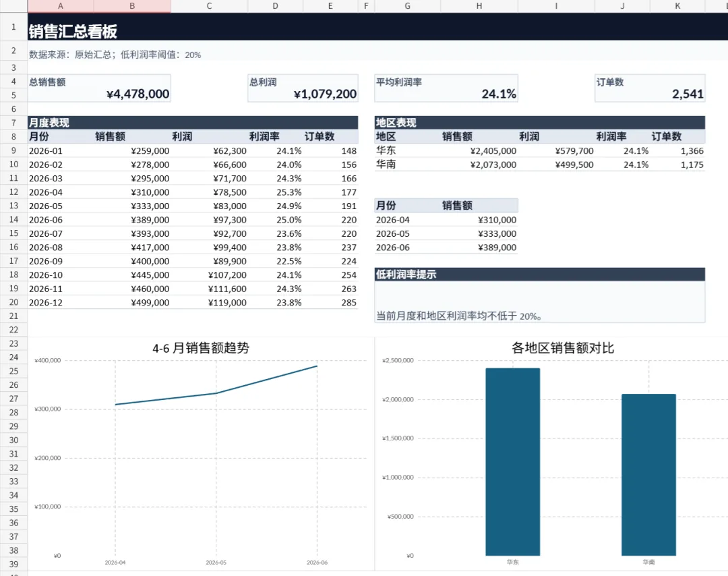This screenshot has width=728, height=576.
Task: Select column A header
Action: [61, 6]
